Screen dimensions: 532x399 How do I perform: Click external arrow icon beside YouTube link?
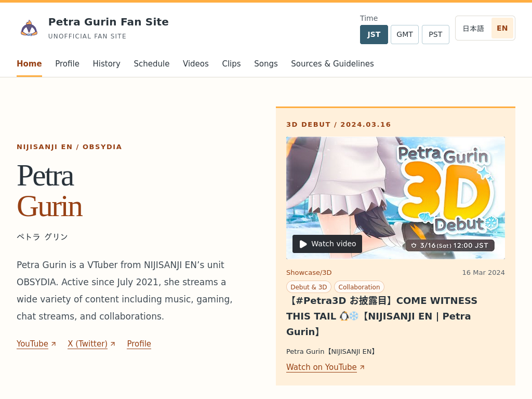(54, 344)
